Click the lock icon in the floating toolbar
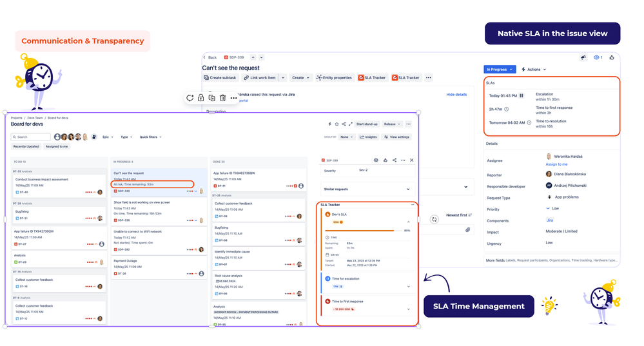Image resolution: width=644 pixels, height=346 pixels. point(201,98)
